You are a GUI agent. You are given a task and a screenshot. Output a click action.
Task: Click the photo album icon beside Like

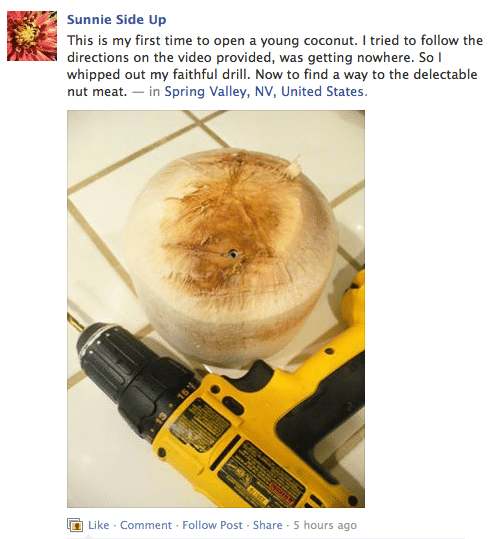click(x=75, y=525)
